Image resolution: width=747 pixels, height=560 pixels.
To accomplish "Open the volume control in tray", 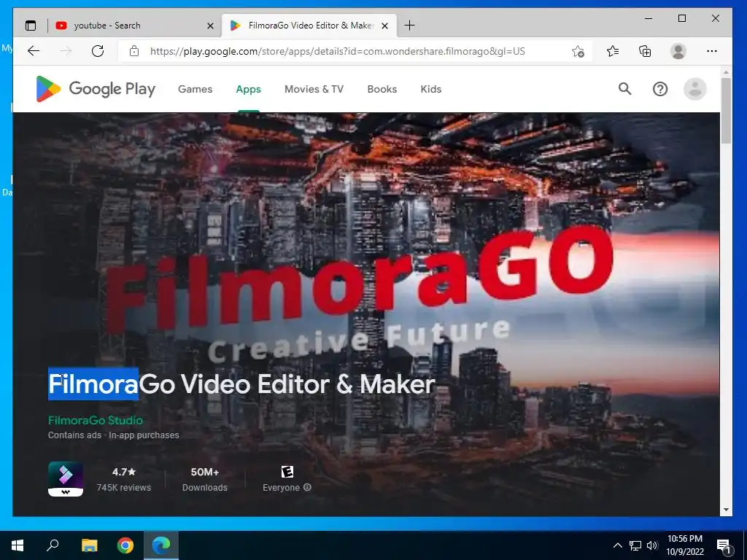I will [652, 545].
